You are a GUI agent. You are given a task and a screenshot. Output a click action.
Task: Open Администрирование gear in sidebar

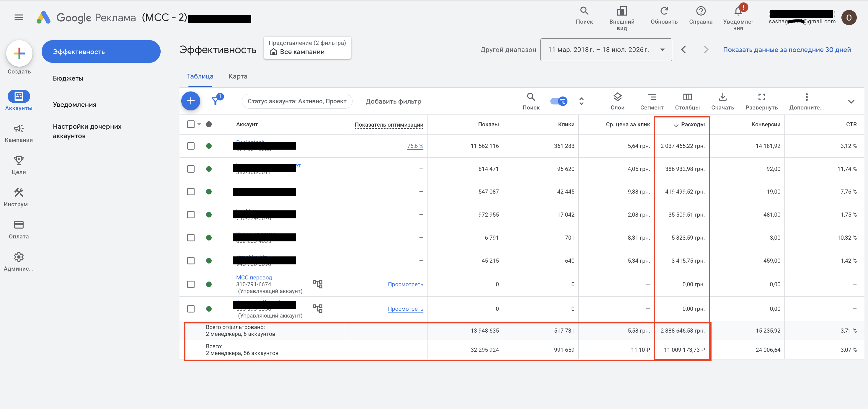19,262
